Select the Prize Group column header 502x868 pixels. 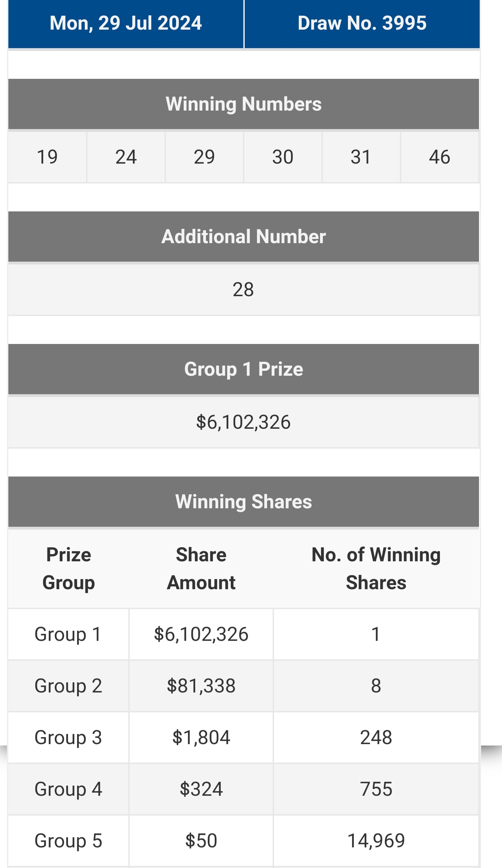point(69,569)
